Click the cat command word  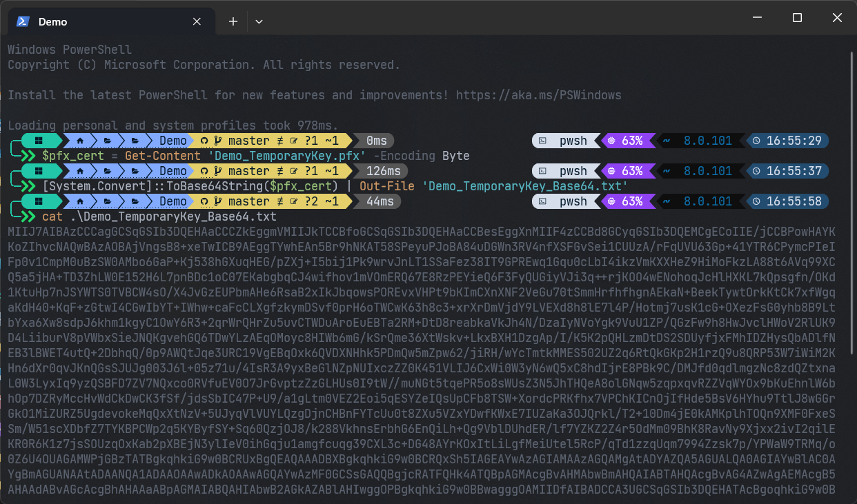click(x=52, y=216)
